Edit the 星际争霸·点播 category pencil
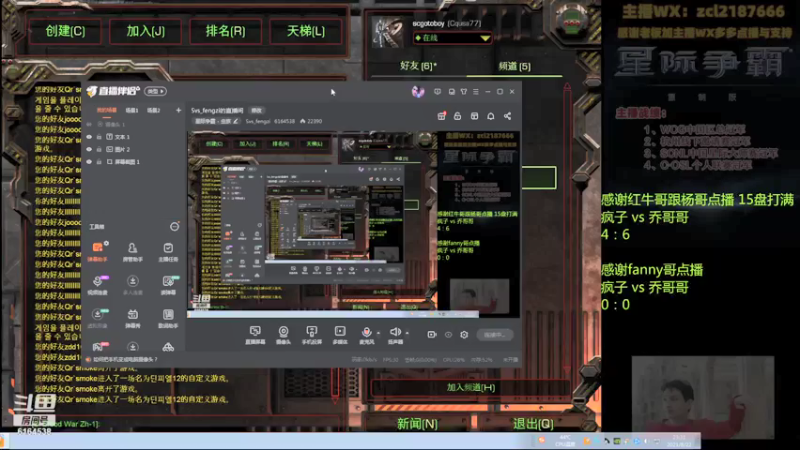Viewport: 800px width, 450px height. [236, 121]
